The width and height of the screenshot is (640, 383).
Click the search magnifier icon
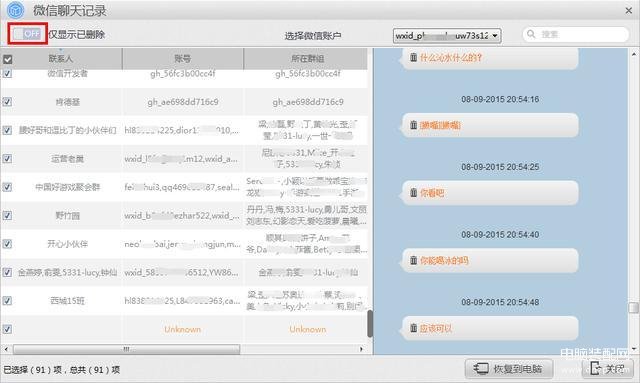(x=531, y=34)
